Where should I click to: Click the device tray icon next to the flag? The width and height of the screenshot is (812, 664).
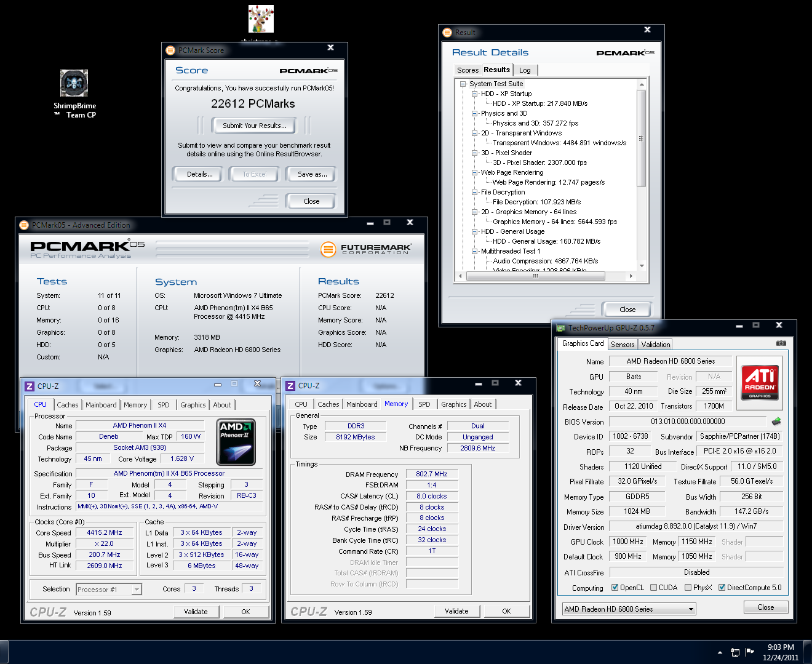735,652
